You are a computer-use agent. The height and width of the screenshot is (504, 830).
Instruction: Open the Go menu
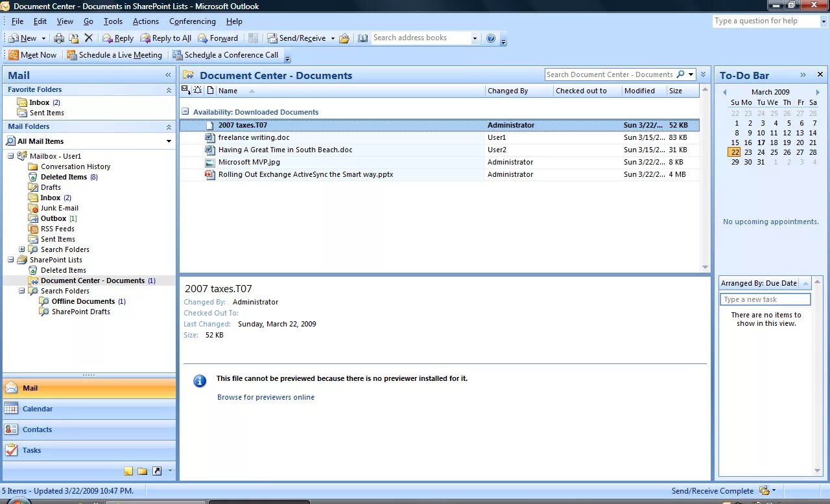coord(88,21)
